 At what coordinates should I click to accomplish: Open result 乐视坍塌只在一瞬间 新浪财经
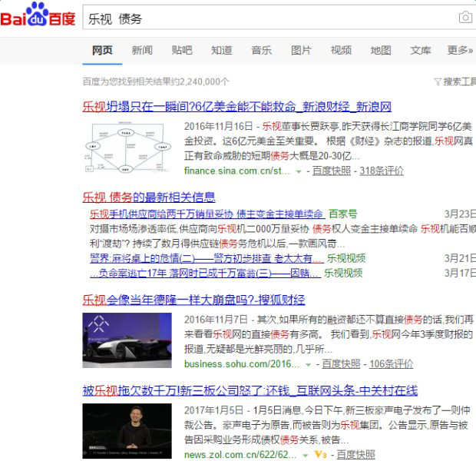pos(236,107)
